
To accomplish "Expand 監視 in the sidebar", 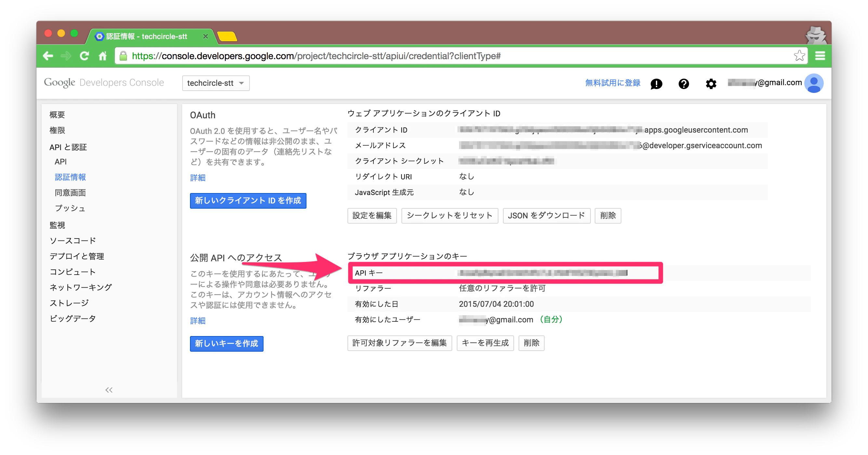I will point(57,225).
